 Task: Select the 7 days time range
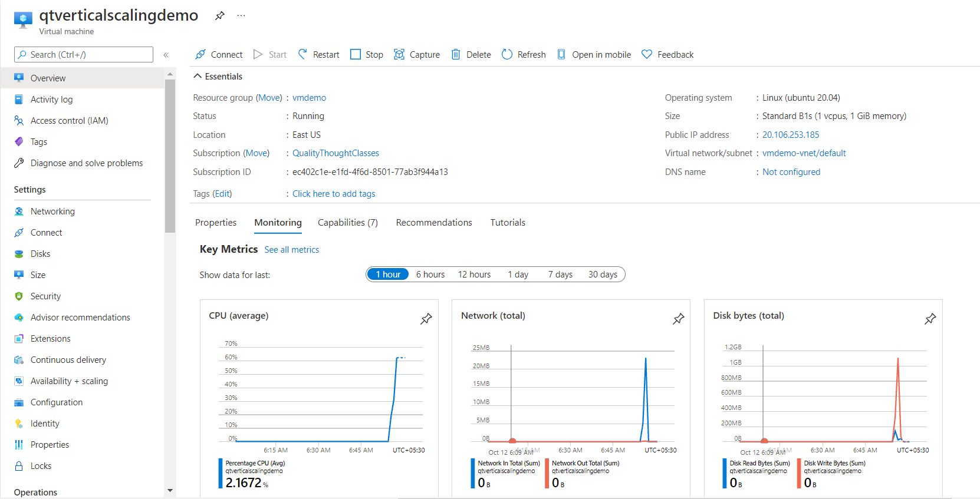point(560,275)
